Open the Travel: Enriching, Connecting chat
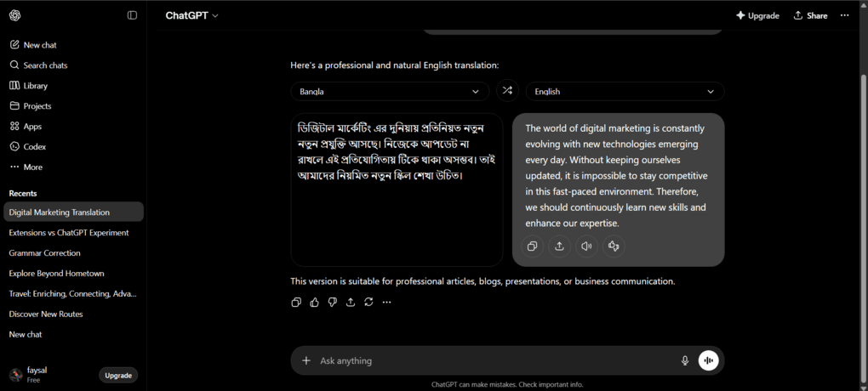This screenshot has height=391, width=868. (73, 293)
